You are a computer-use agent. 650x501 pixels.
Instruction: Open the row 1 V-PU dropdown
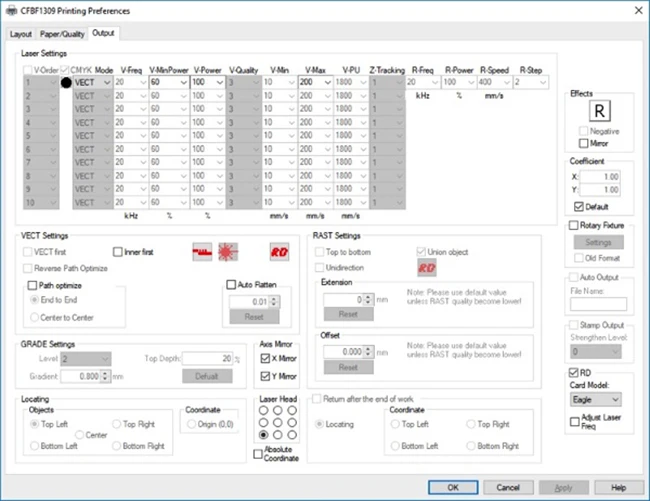point(352,82)
